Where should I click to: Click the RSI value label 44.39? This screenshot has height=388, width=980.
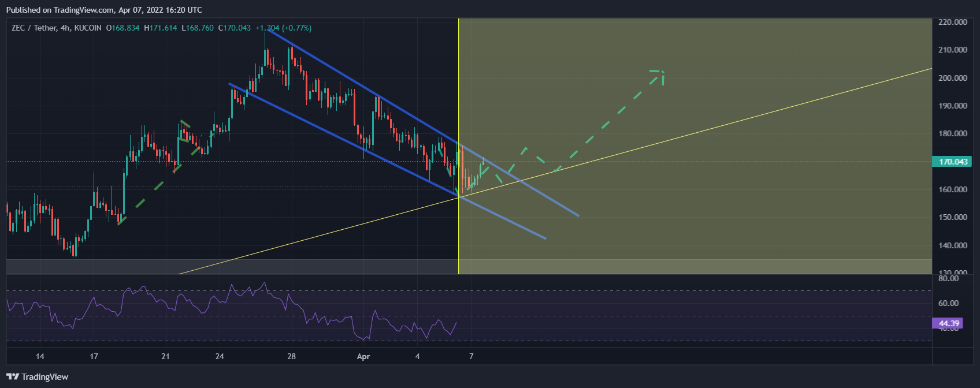point(948,323)
